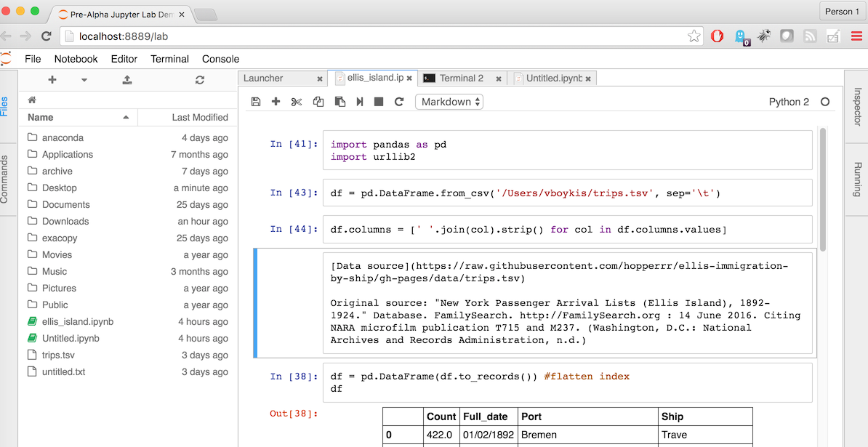
Task: Open the File menu
Action: (x=33, y=59)
